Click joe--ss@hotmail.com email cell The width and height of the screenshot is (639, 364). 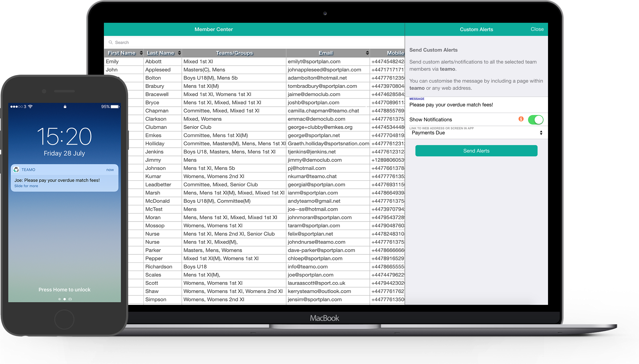tap(328, 209)
